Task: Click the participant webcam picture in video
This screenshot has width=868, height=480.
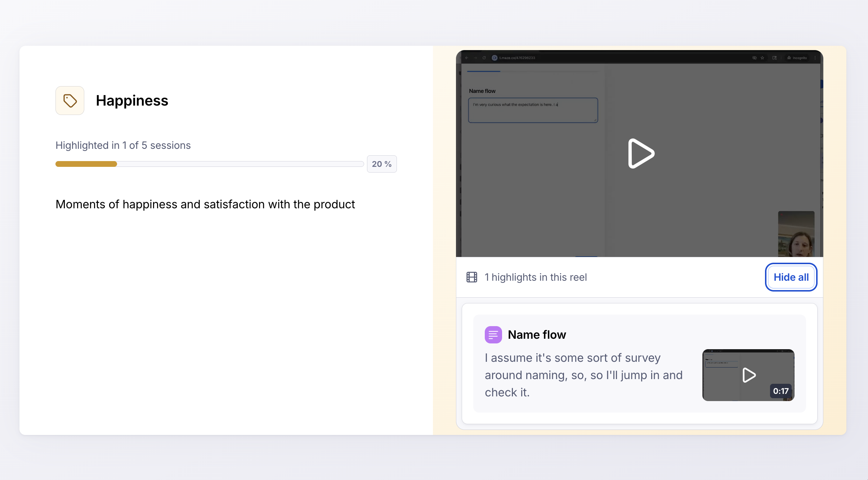Action: pos(796,234)
